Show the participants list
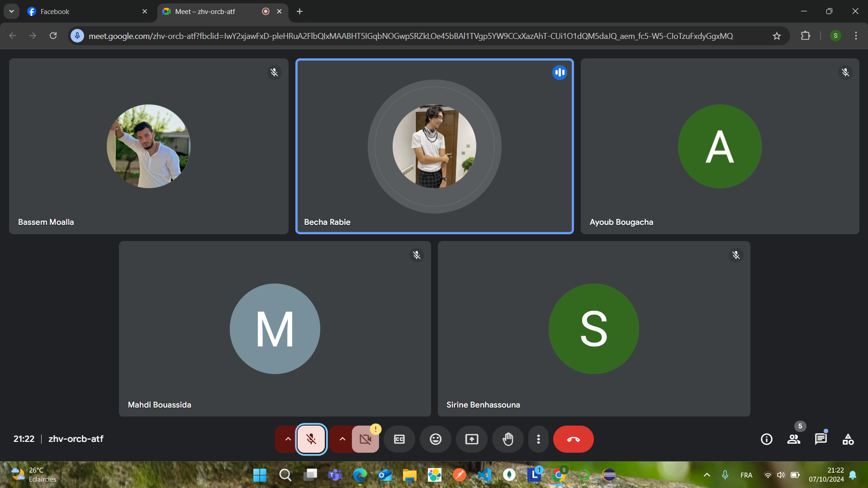Image resolution: width=868 pixels, height=488 pixels. [x=794, y=439]
